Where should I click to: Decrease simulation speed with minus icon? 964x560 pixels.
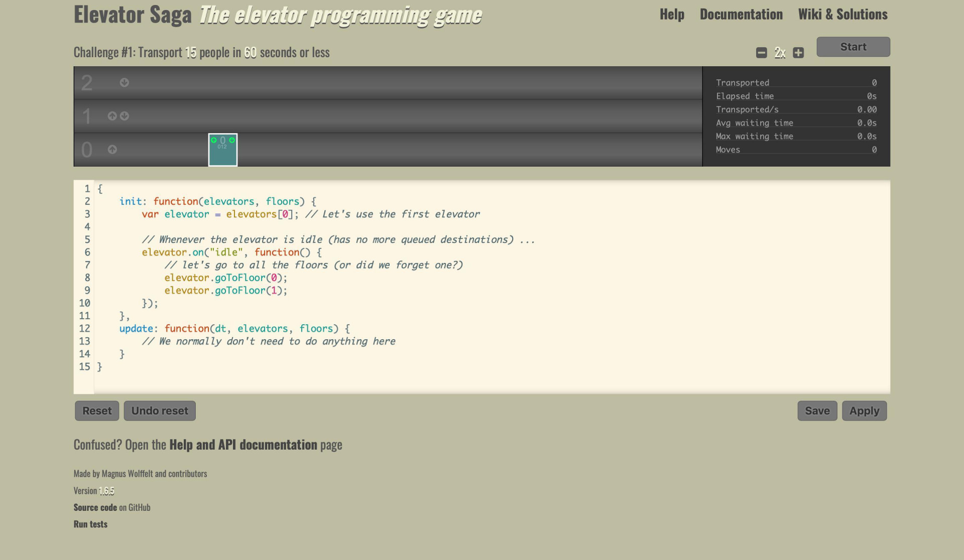pos(761,53)
